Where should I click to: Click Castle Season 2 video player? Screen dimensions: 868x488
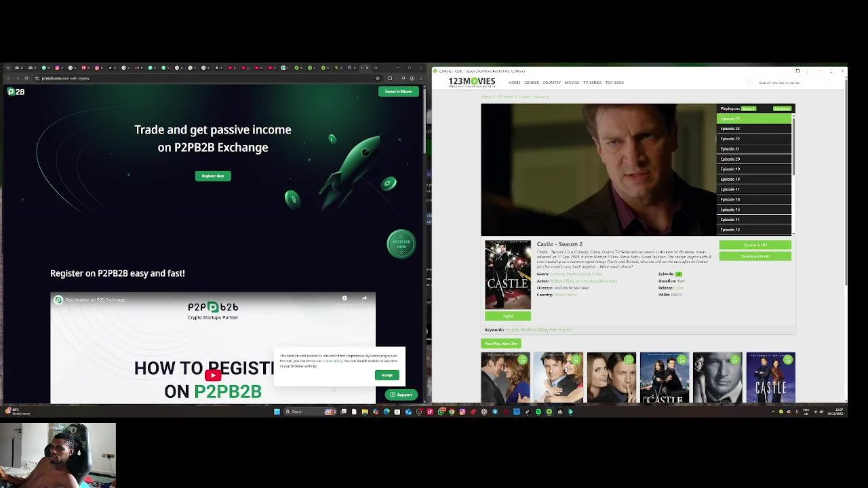tap(599, 169)
